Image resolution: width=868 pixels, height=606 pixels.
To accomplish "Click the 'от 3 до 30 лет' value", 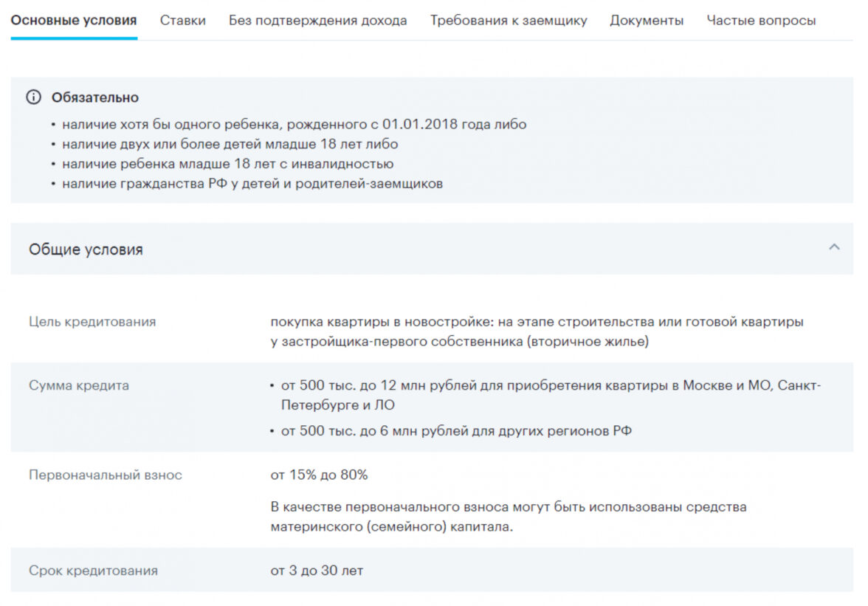I will pyautogui.click(x=317, y=571).
